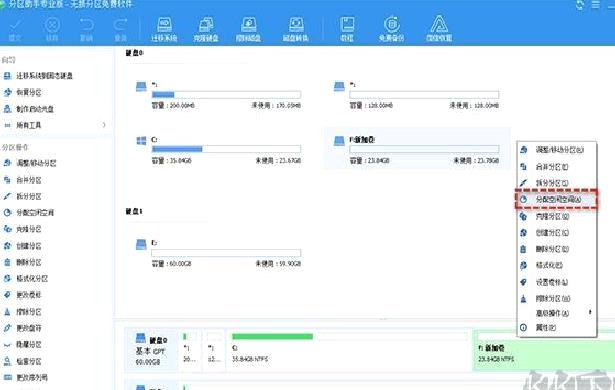Select 拆分分区 in the context menu
The width and height of the screenshot is (615, 390).
(x=557, y=183)
